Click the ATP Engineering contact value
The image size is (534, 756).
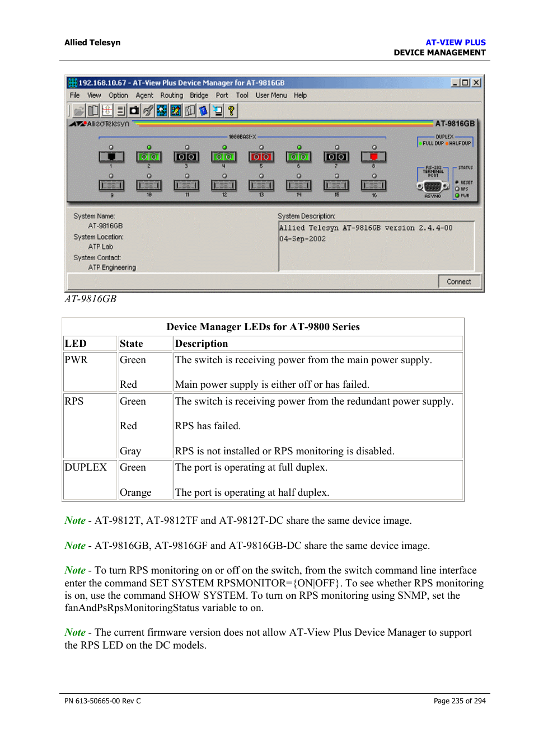[112, 267]
